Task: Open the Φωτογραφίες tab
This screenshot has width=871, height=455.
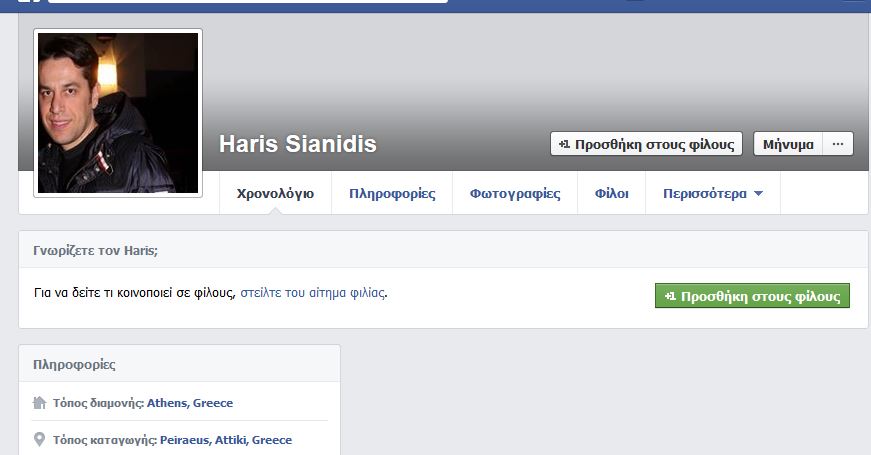Action: pyautogui.click(x=515, y=194)
